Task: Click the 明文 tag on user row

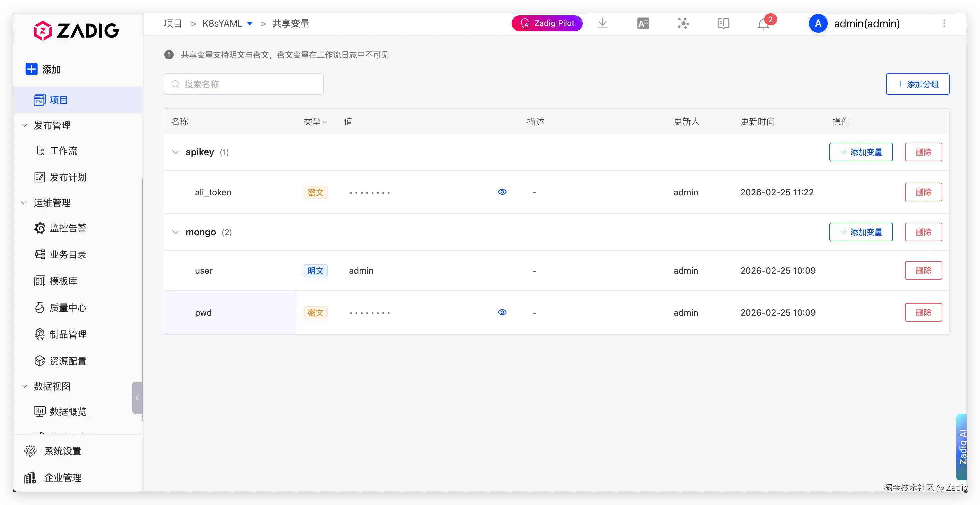Action: 315,271
